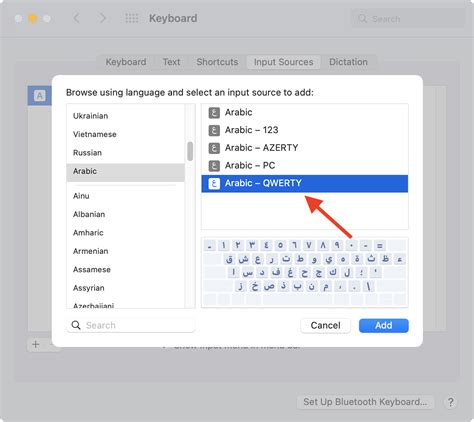474x422 pixels.
Task: Select Arabic in language list
Action: click(125, 171)
